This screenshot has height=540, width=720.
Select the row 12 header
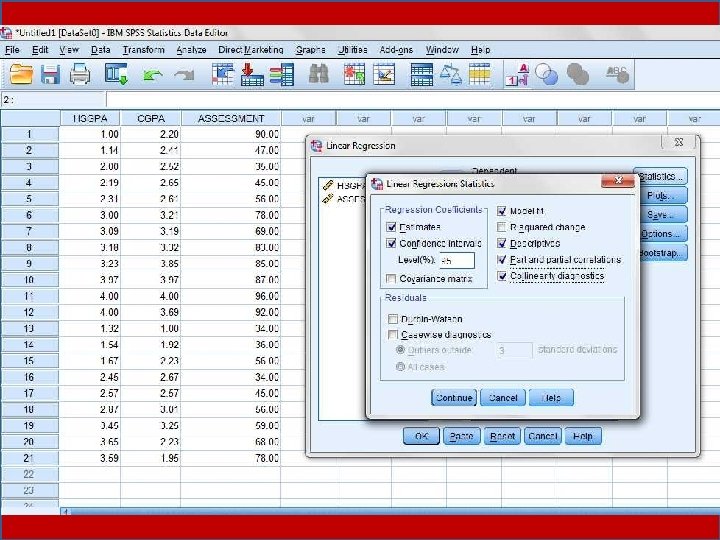coord(29,312)
